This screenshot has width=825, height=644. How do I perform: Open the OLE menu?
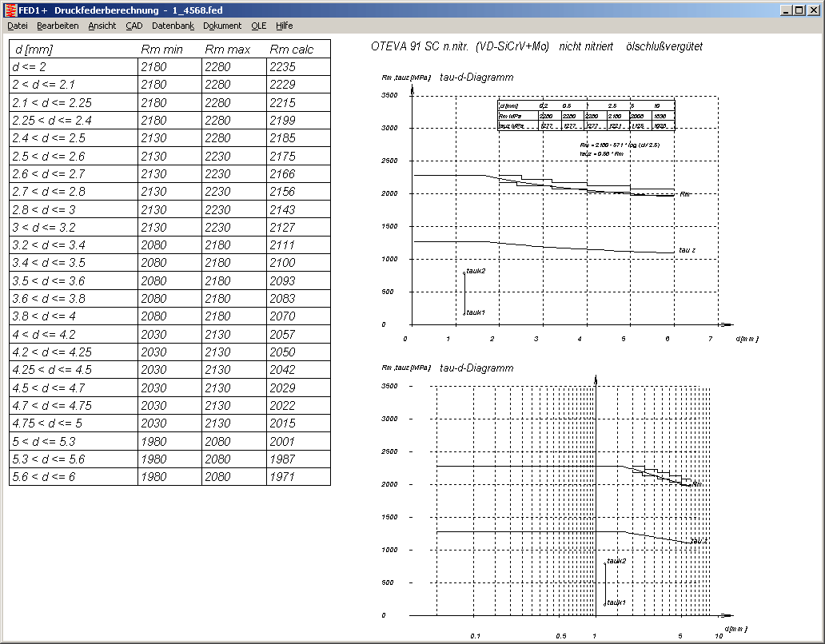(258, 26)
